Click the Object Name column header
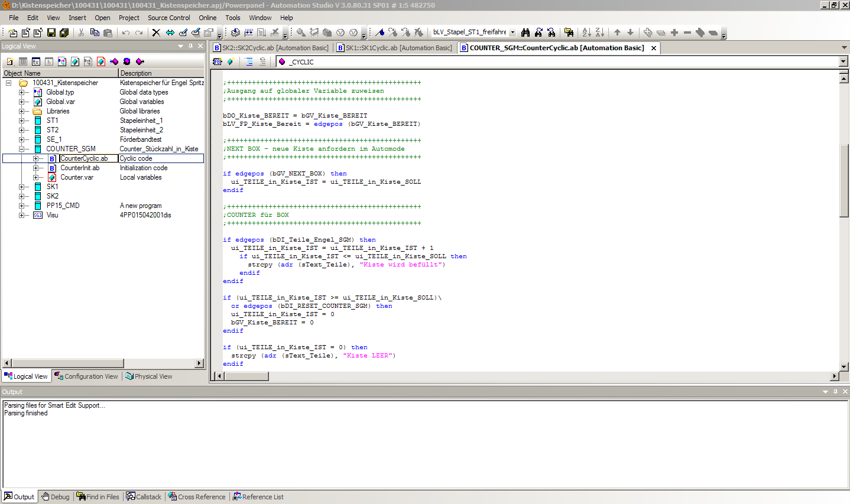 point(60,73)
